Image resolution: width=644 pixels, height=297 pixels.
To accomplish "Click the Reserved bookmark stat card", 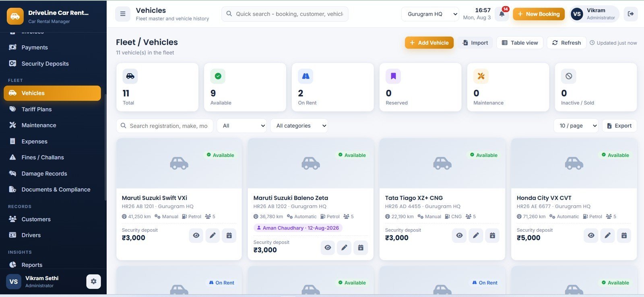I will pyautogui.click(x=421, y=87).
